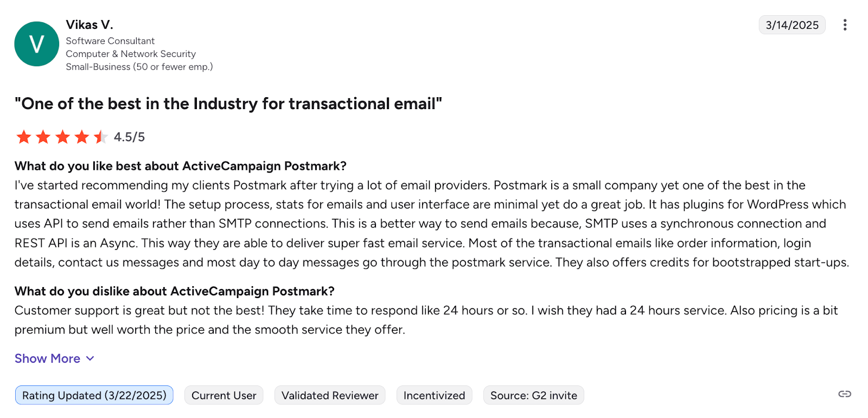Click the Incentivized tag
The image size is (868, 418).
(434, 395)
